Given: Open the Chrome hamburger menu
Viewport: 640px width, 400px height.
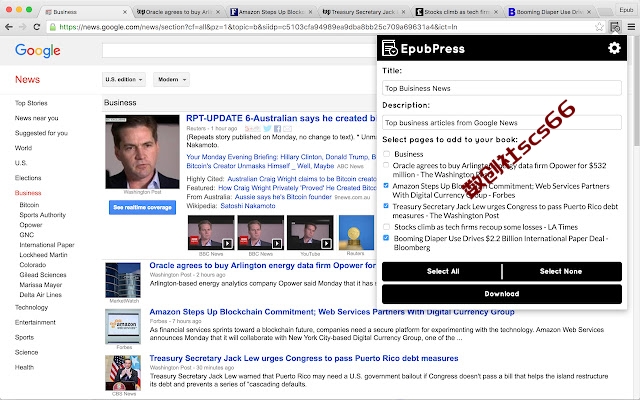Looking at the screenshot, I should (631, 27).
